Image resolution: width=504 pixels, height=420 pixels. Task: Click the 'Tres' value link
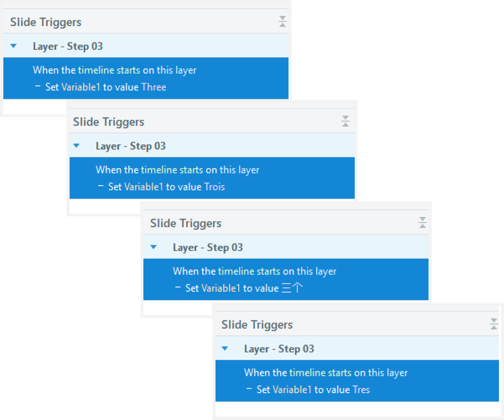point(361,389)
